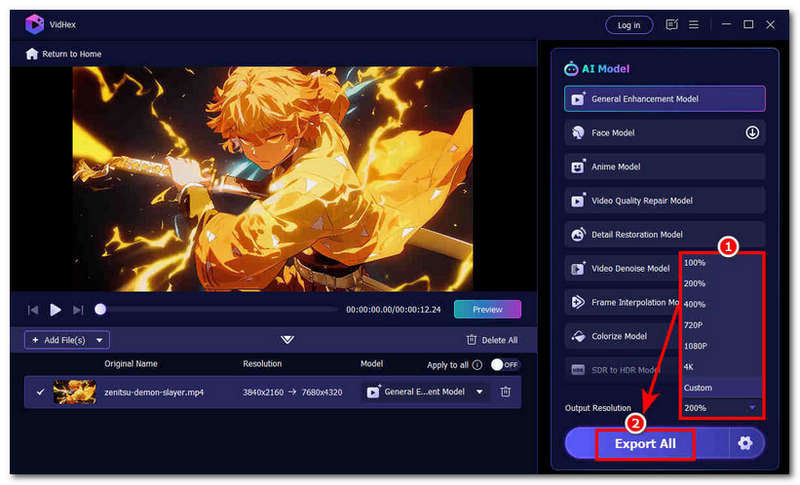Screen dimensions: 800x485
Task: Click the Apply to all info icon
Action: tap(477, 365)
